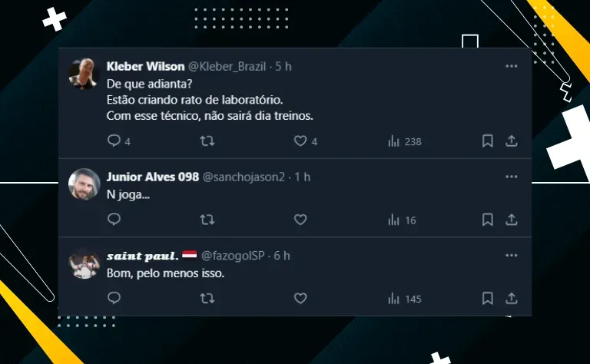Retweet Kleber Wilson's post
The image size is (590, 364).
[x=207, y=141]
